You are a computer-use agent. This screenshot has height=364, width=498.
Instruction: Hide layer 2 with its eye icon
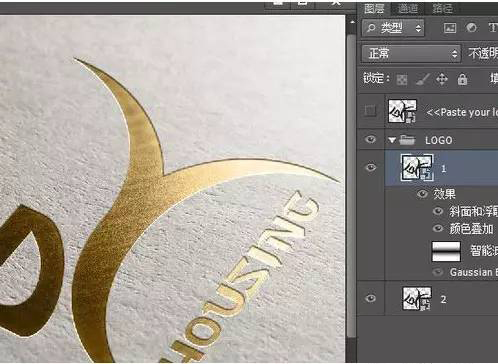point(371,298)
